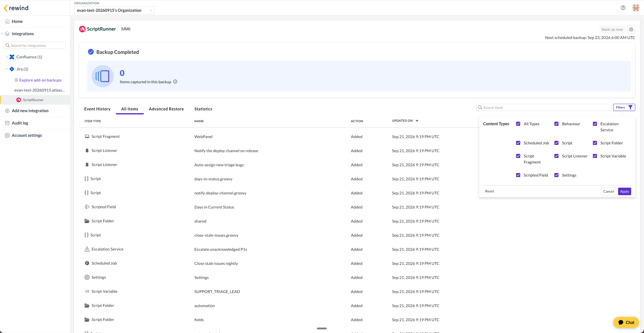The image size is (644, 333).
Task: Click the Scheduled Job clock icon
Action: [x=87, y=263]
